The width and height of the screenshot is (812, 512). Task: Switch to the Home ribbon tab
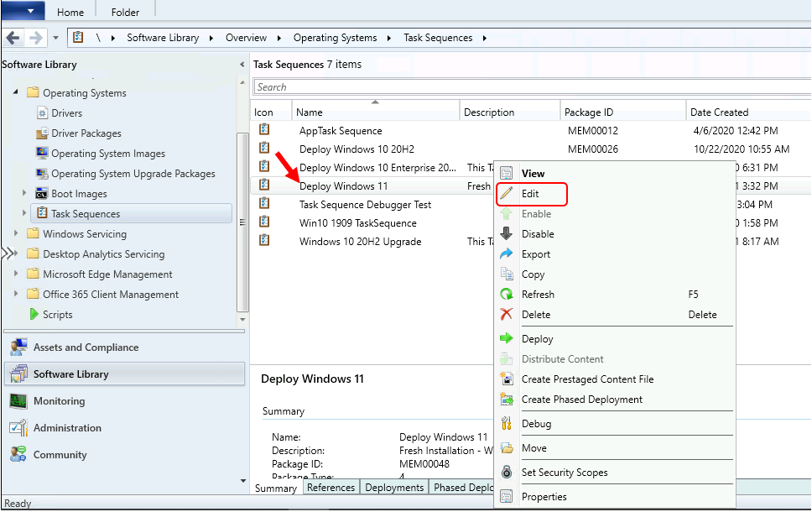(x=70, y=12)
